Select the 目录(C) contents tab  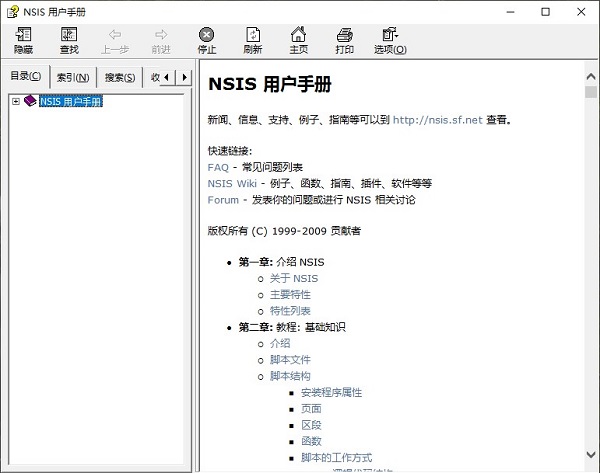coord(25,77)
